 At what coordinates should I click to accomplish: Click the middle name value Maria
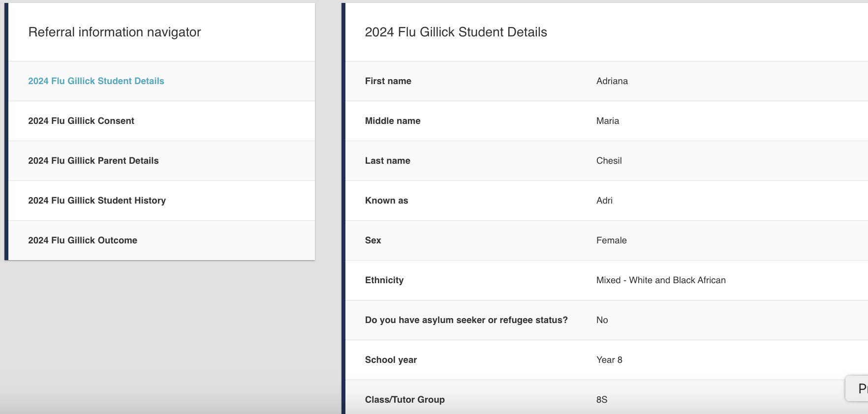(607, 121)
